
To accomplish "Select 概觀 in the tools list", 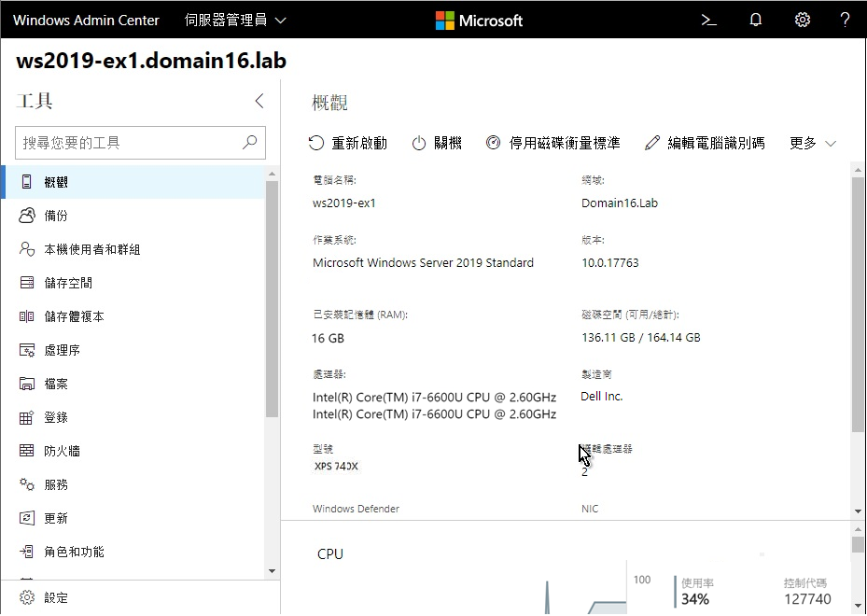I will coord(133,182).
